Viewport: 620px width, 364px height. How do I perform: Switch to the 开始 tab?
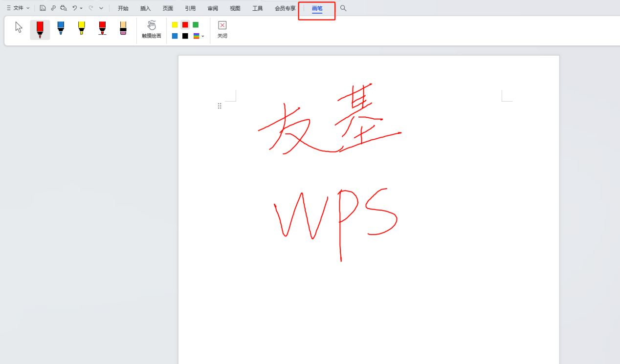[x=123, y=8]
